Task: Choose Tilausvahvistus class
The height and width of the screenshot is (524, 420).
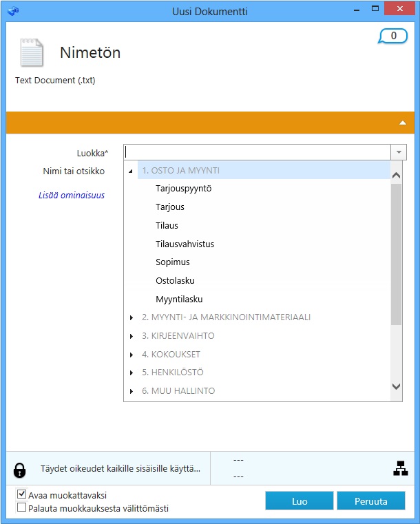Action: tap(185, 244)
